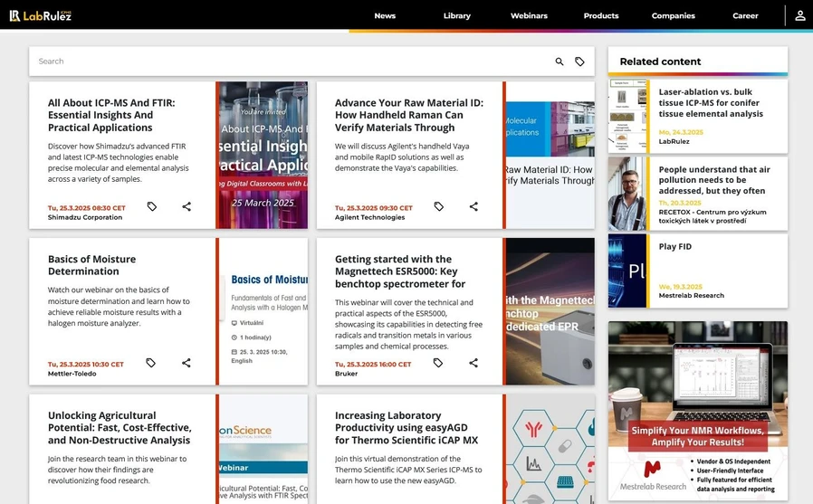
Task: Share the Basics of Moisture Determination webinar
Action: click(x=187, y=363)
